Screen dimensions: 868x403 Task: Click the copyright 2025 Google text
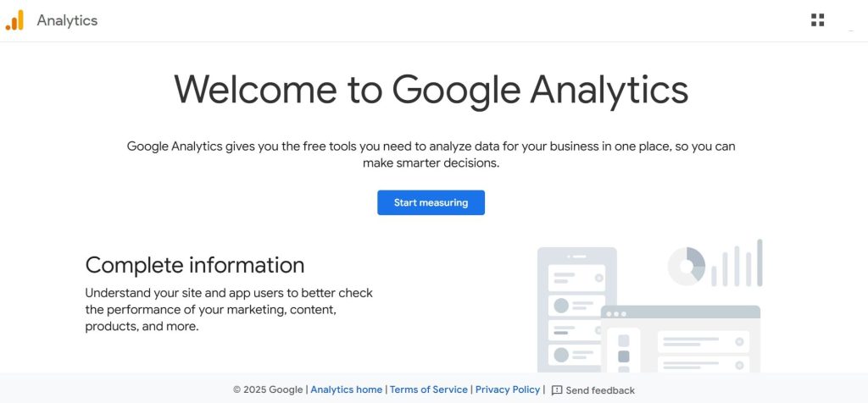[268, 390]
